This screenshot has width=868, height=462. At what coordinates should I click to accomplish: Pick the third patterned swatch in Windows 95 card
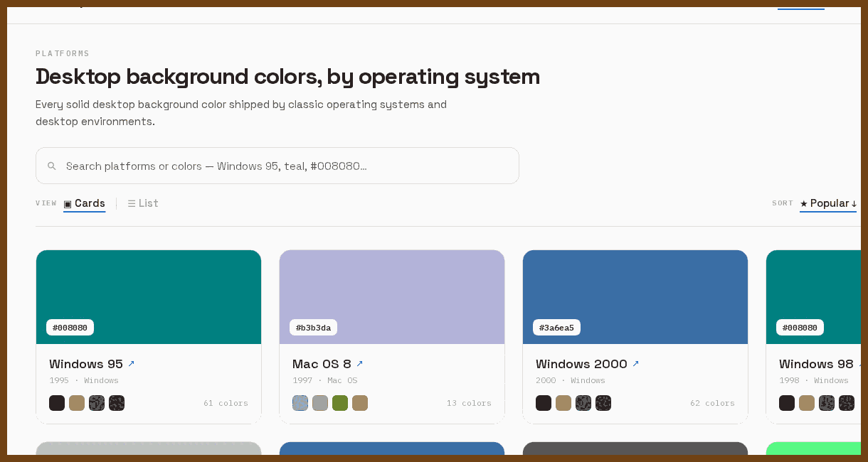[x=97, y=403]
